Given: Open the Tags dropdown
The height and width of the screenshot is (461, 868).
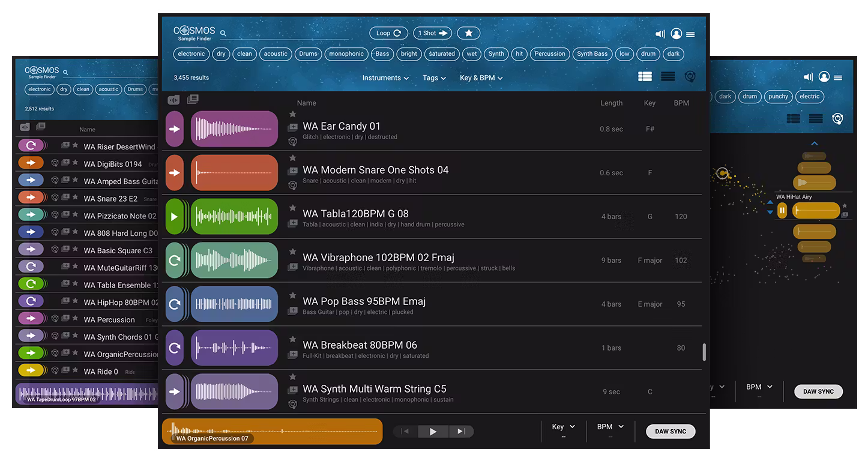Looking at the screenshot, I should tap(433, 77).
